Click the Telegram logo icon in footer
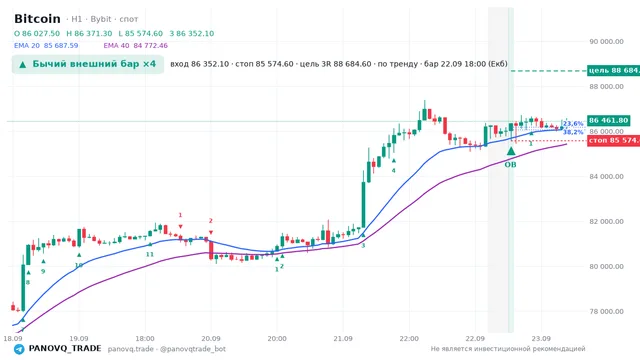This screenshot has width=640, height=360. click(19, 349)
